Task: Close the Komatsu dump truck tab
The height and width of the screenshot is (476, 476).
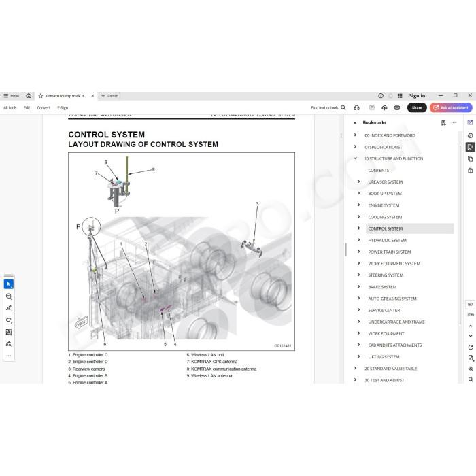Action: [x=92, y=96]
